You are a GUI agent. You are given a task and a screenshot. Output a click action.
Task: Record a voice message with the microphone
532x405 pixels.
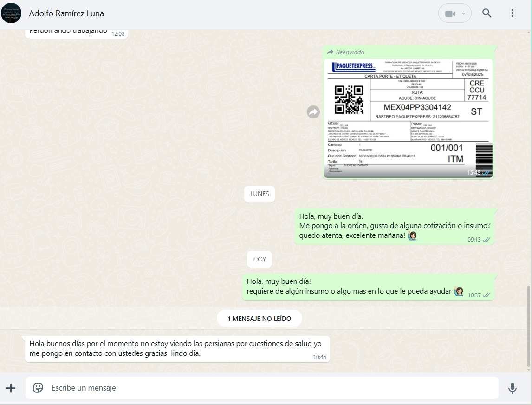tap(512, 388)
